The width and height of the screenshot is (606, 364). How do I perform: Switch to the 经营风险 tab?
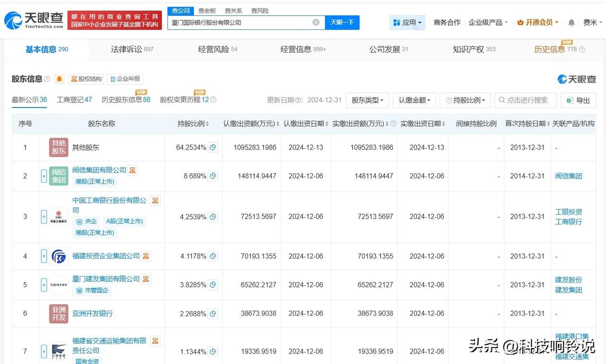pyautogui.click(x=218, y=49)
